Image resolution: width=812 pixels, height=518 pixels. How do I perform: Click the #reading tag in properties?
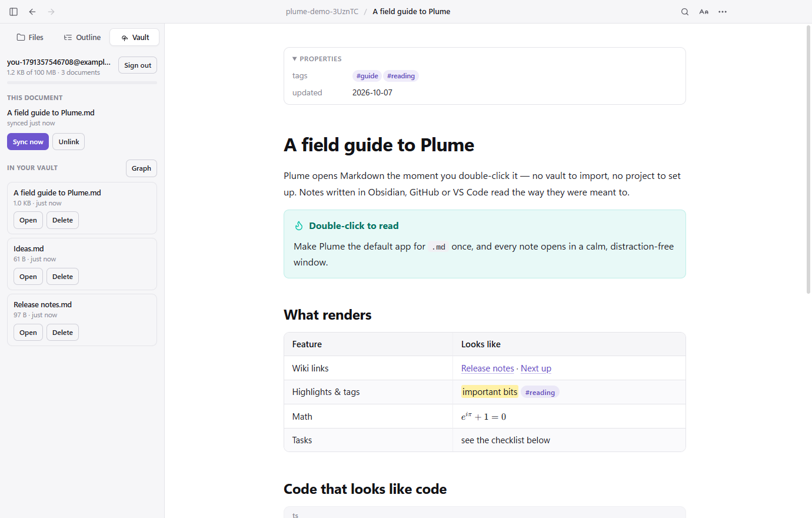point(401,76)
